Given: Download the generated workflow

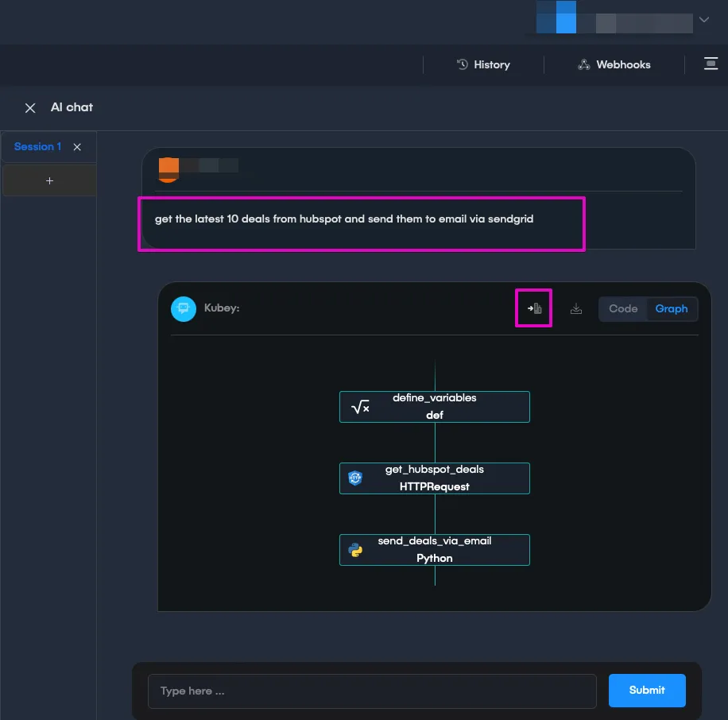Looking at the screenshot, I should click(575, 308).
